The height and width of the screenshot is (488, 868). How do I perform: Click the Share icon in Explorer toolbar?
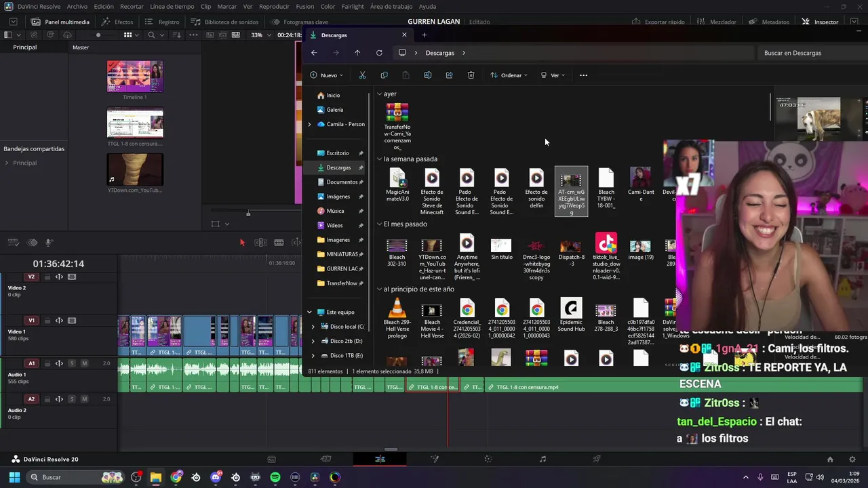(449, 75)
